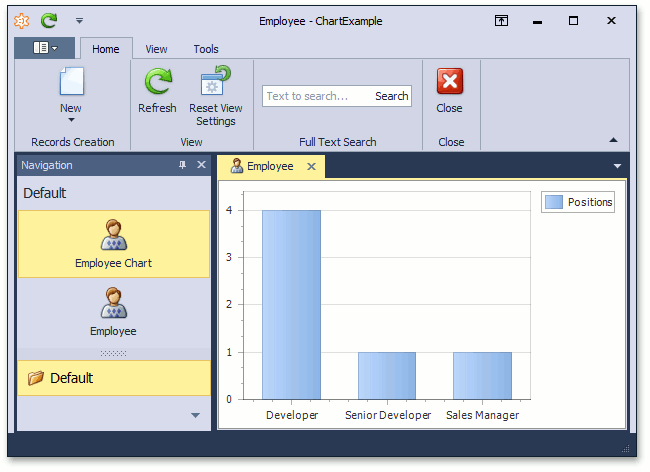The height and width of the screenshot is (472, 650).
Task: Click the navigation splitter grip dots
Action: tap(113, 353)
